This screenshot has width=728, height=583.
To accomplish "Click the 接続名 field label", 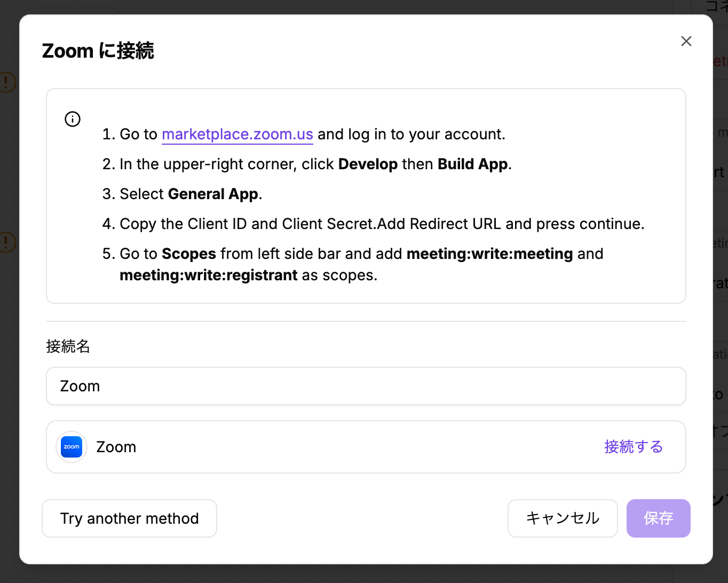I will 68,346.
